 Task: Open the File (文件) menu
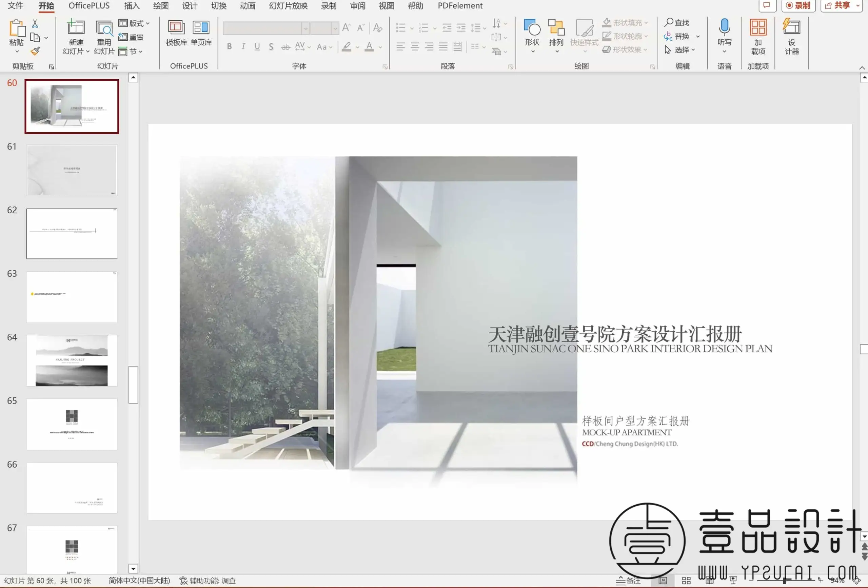[x=15, y=6]
